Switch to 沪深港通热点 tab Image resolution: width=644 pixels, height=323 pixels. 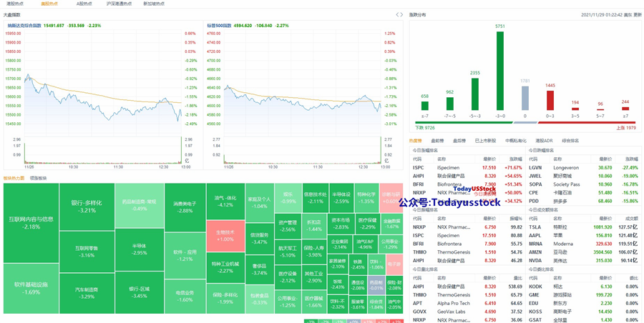click(x=119, y=4)
